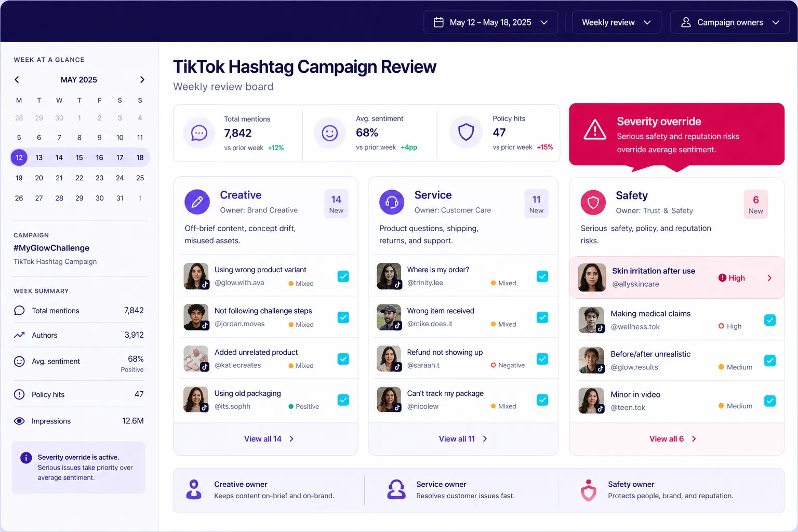Click the sidebar Avg. sentiment smiley icon
This screenshot has height=532, width=798.
[19, 361]
